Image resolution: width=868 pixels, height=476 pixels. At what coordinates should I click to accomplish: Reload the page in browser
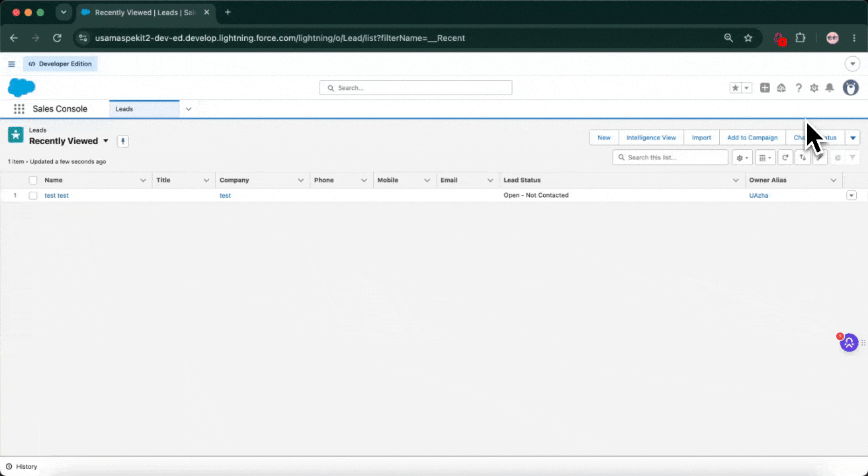tap(58, 38)
